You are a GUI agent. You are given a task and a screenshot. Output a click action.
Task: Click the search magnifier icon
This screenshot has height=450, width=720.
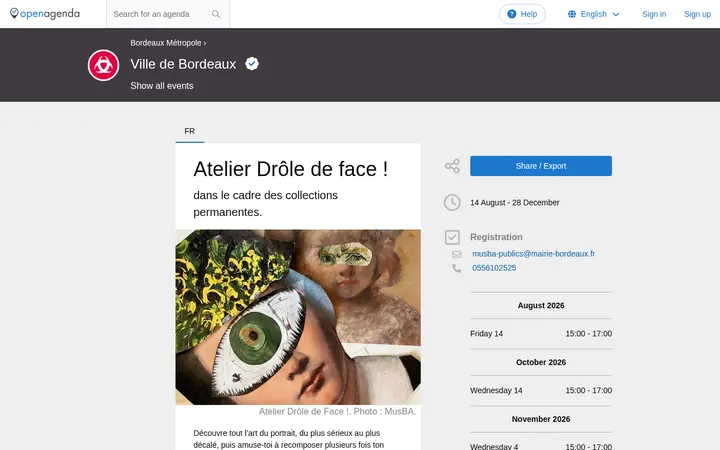(216, 14)
